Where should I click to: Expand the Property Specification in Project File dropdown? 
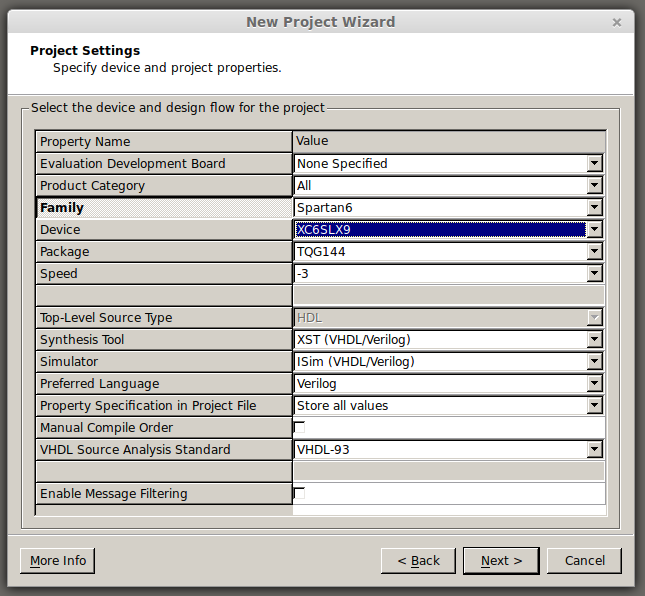pyautogui.click(x=594, y=406)
